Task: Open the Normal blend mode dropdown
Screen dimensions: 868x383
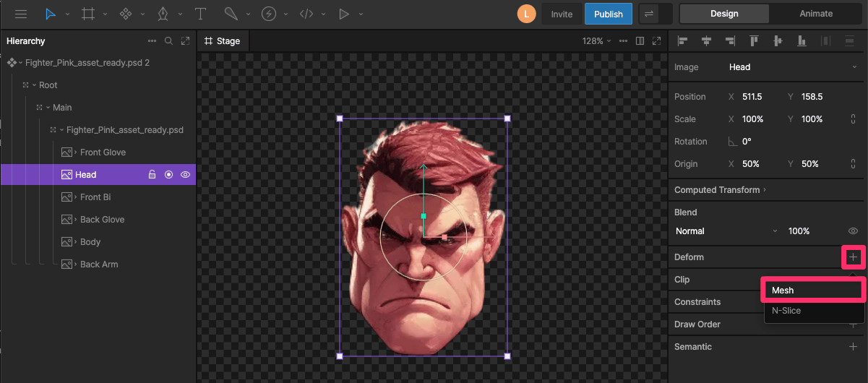Action: point(727,231)
